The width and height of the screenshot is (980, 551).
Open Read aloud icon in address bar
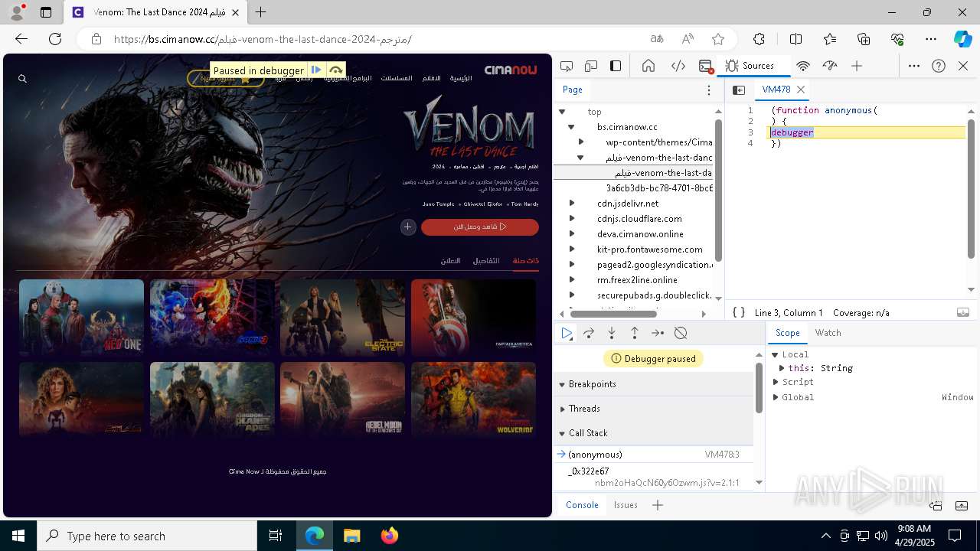click(x=688, y=39)
